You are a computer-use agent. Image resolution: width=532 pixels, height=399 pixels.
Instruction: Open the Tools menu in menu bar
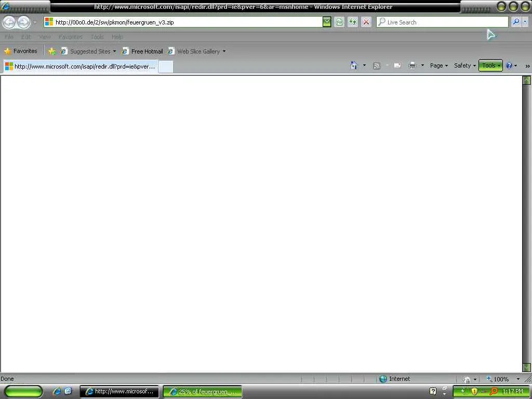97,37
